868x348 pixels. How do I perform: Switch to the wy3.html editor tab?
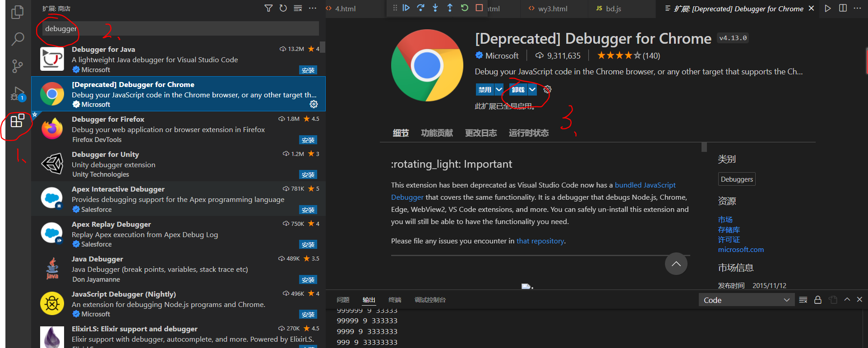click(x=553, y=9)
